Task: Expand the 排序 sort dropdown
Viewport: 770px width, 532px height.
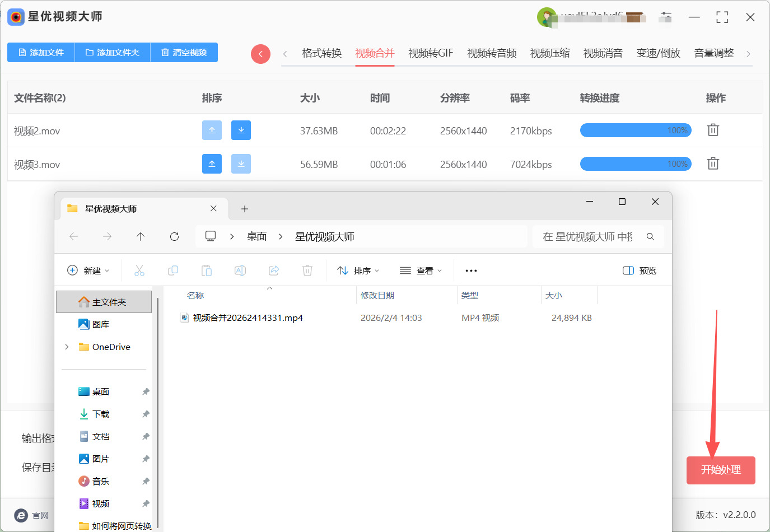Action: pos(358,271)
